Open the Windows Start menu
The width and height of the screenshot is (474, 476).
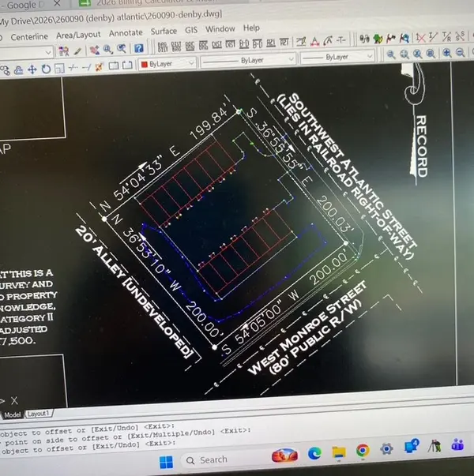[x=166, y=462]
